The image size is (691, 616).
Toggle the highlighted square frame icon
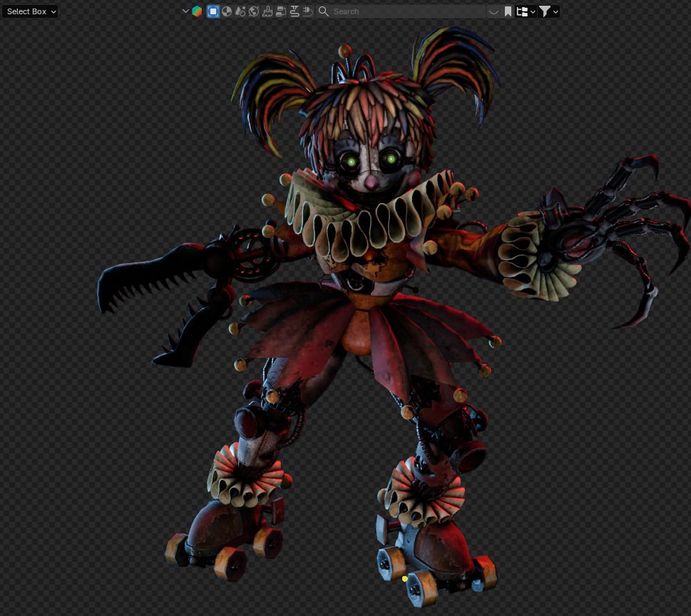coord(213,11)
